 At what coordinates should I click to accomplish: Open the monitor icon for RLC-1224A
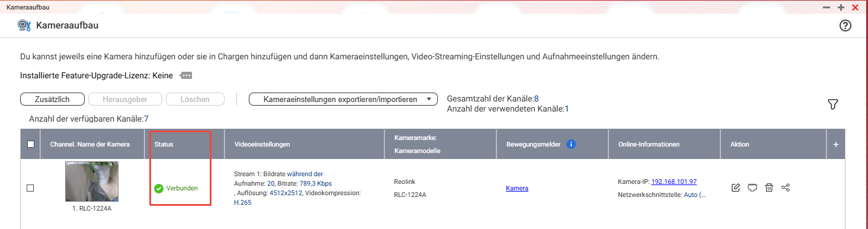752,188
